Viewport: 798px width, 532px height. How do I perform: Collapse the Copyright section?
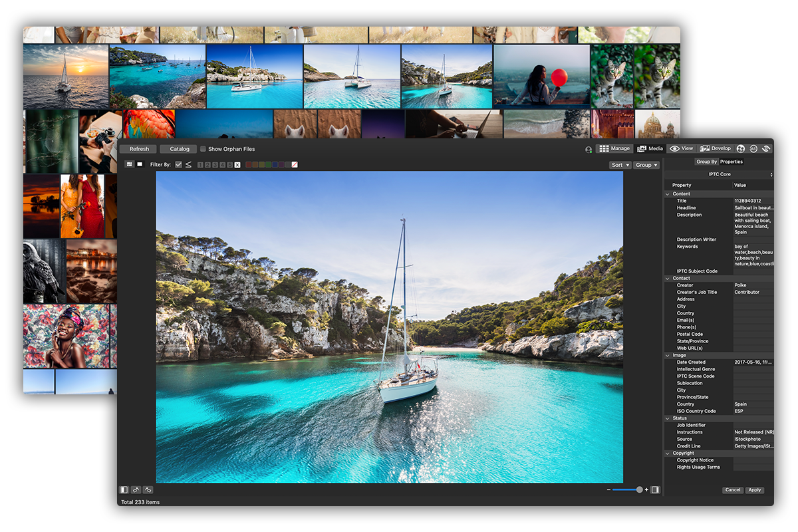click(x=668, y=454)
